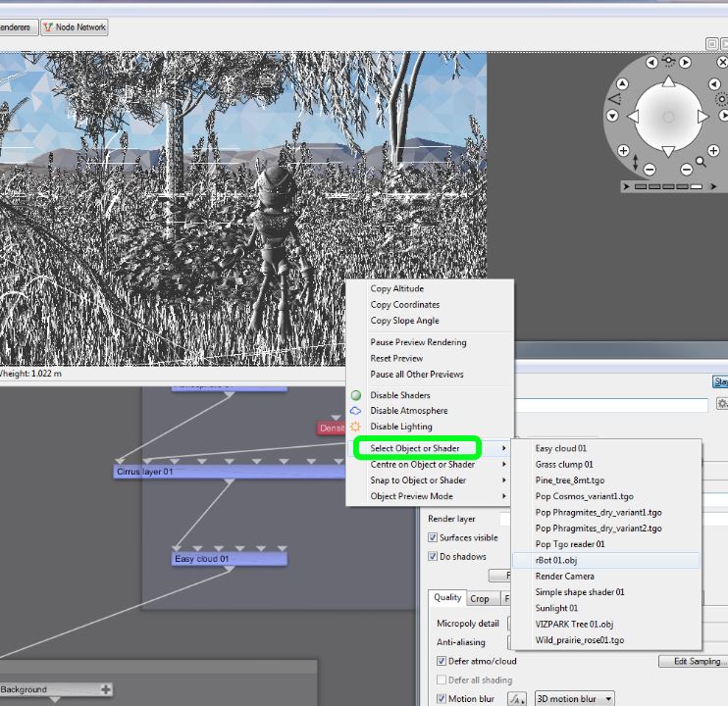Close the navigation compass with X

pyautogui.click(x=722, y=62)
